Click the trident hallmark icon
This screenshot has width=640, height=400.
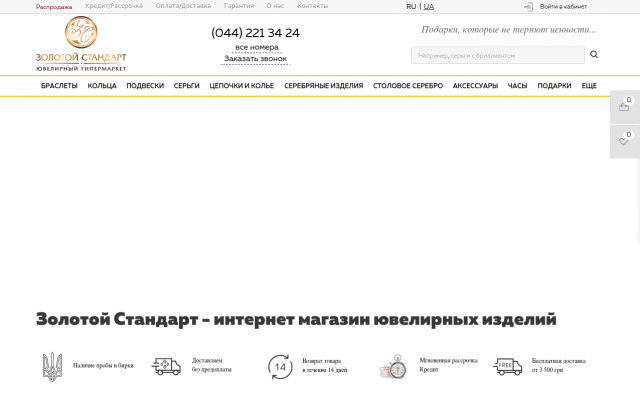point(53,367)
